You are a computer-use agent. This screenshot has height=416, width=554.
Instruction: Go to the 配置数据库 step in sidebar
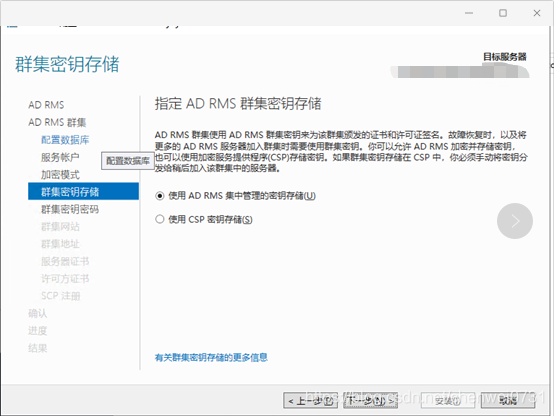(x=65, y=140)
